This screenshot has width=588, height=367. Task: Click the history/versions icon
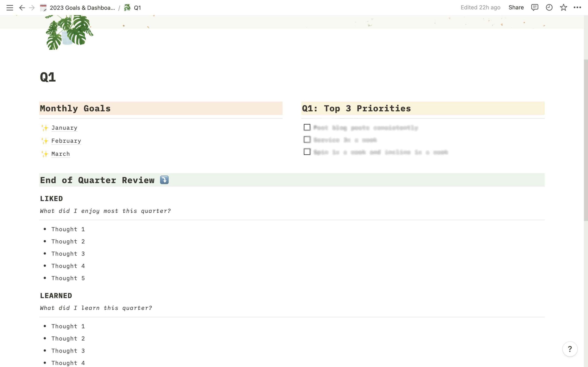549,8
